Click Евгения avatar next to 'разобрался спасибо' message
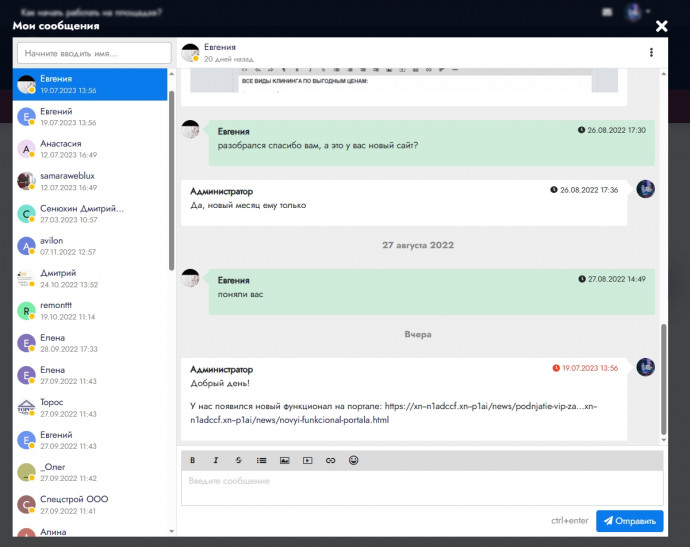Screen dimensions: 690x547 tap(191, 129)
